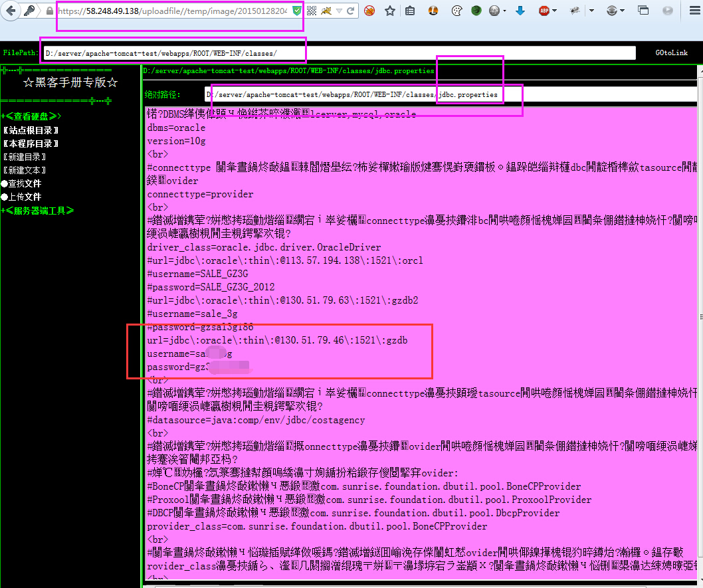Click the '#password=SALE_GZ3G_2012' line
This screenshot has height=588, width=703.
pyautogui.click(x=211, y=287)
